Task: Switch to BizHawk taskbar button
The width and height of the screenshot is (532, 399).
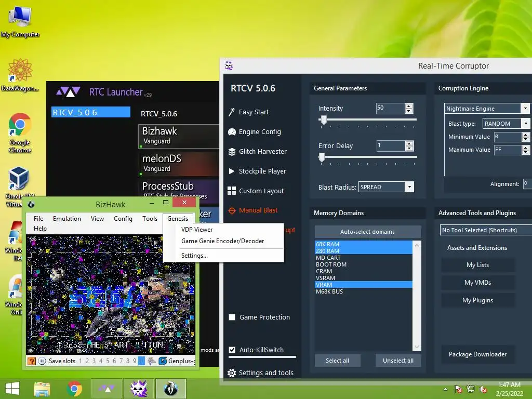Action: pyautogui.click(x=171, y=389)
